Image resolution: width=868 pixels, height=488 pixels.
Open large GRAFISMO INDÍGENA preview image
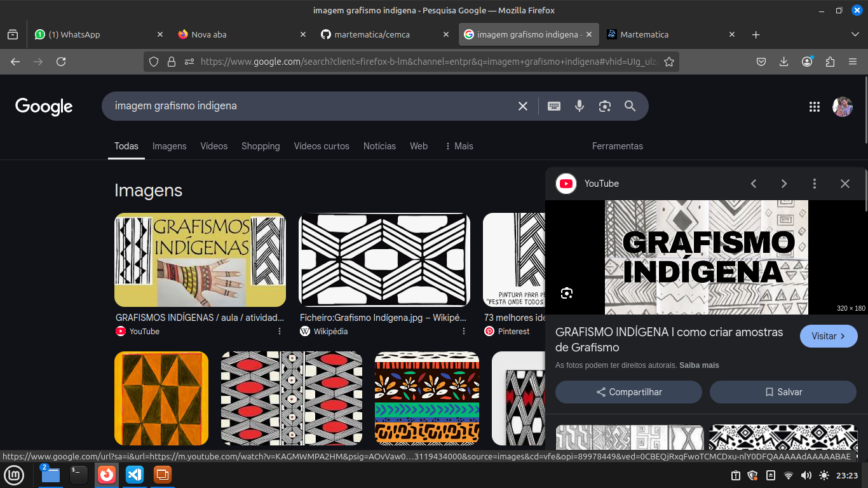coord(706,257)
